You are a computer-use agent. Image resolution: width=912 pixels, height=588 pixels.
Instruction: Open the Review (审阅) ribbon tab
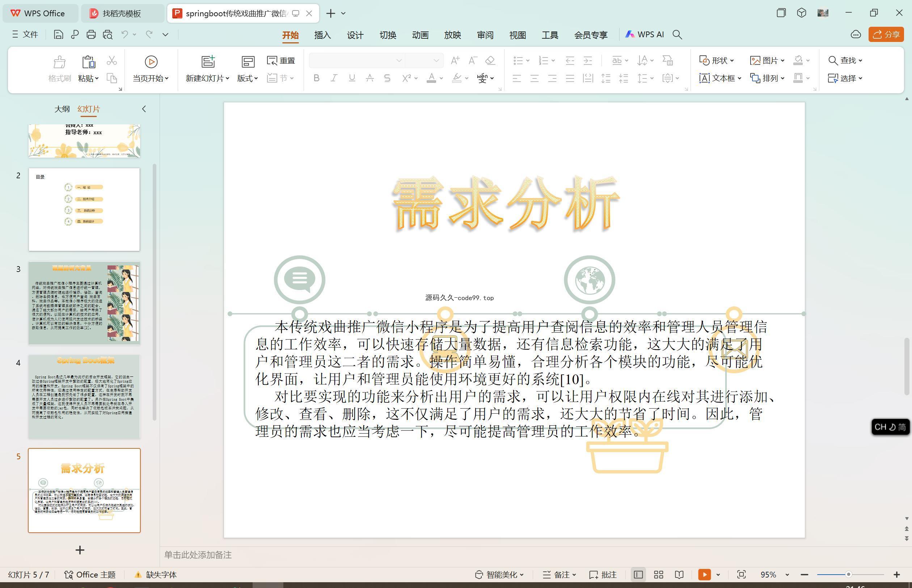click(x=485, y=35)
